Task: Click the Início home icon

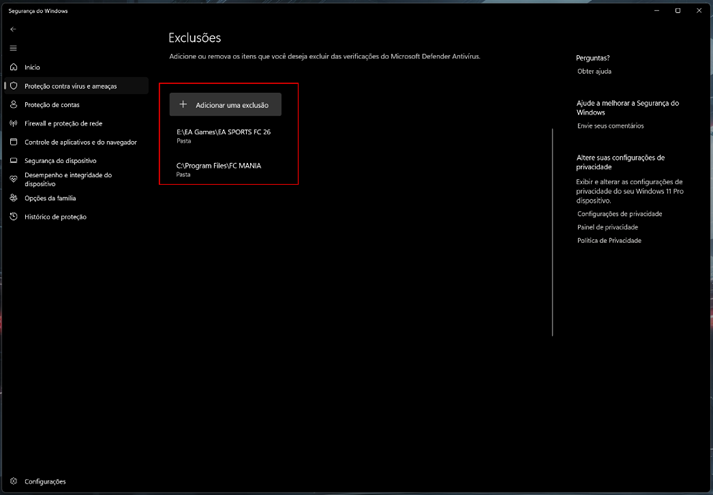Action: point(13,67)
